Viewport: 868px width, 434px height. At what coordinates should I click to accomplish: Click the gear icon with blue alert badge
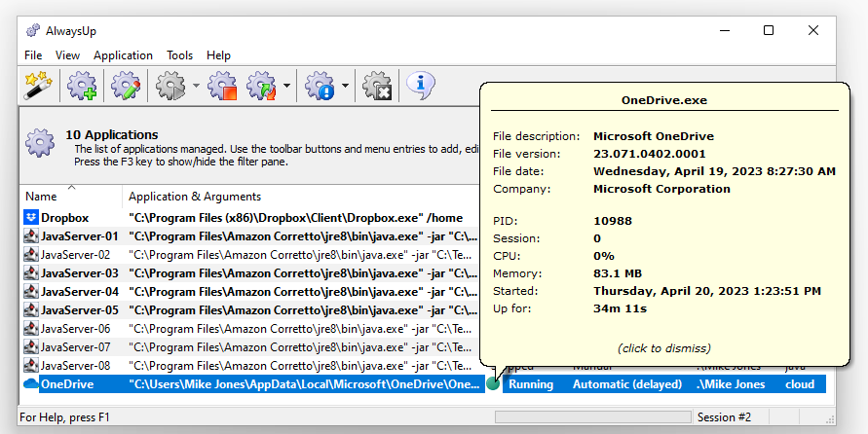coord(321,87)
